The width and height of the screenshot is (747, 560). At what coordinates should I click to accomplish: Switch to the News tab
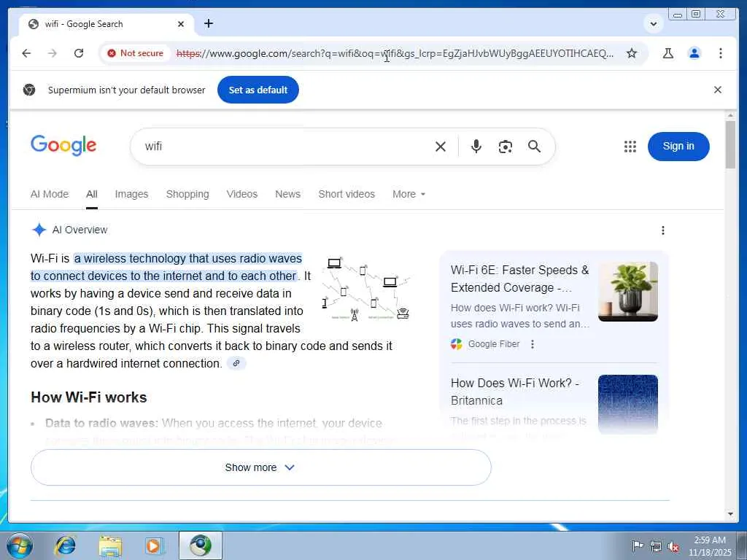click(x=287, y=194)
